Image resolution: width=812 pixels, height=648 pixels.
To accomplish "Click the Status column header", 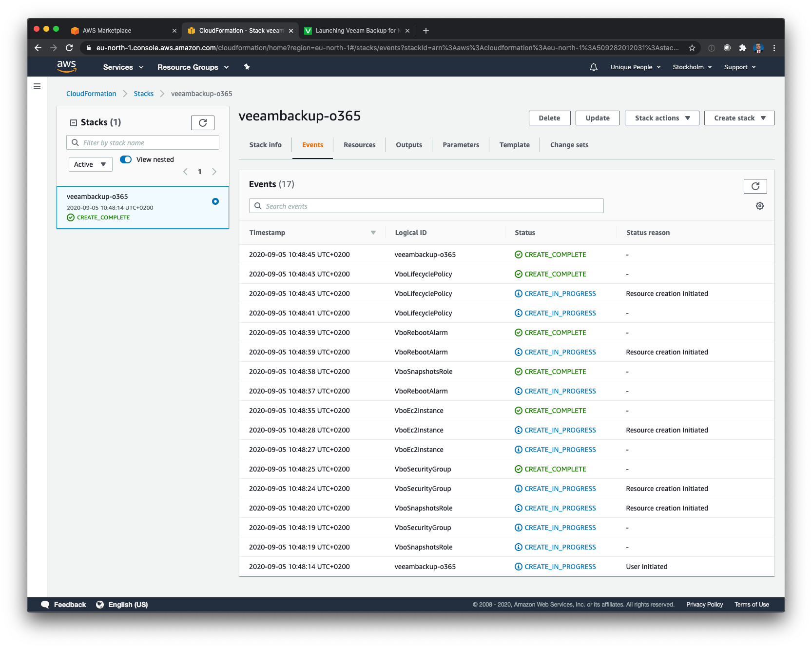I will [525, 233].
